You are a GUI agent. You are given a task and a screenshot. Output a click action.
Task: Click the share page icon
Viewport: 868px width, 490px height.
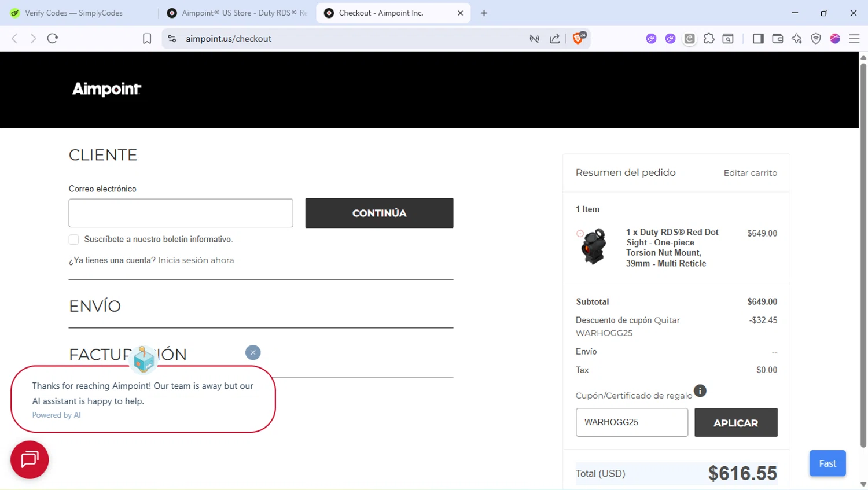point(554,39)
